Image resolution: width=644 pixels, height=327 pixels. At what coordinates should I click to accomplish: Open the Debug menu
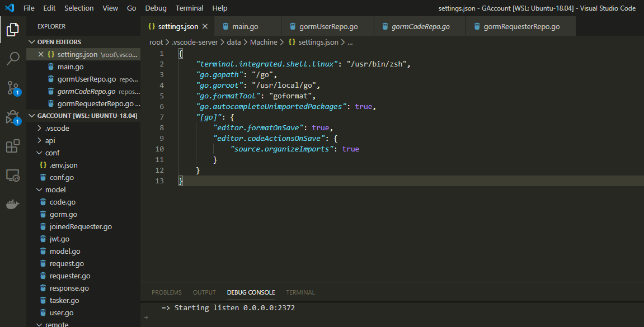(156, 8)
